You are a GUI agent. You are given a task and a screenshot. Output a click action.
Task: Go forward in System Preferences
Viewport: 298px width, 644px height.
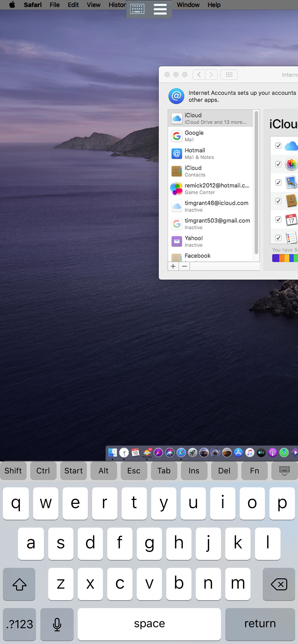pos(211,75)
